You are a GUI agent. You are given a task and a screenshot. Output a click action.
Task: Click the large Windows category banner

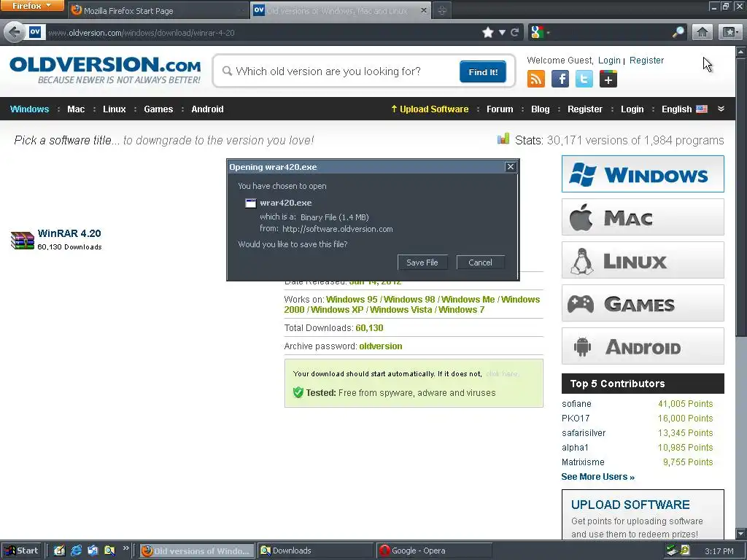coord(643,174)
